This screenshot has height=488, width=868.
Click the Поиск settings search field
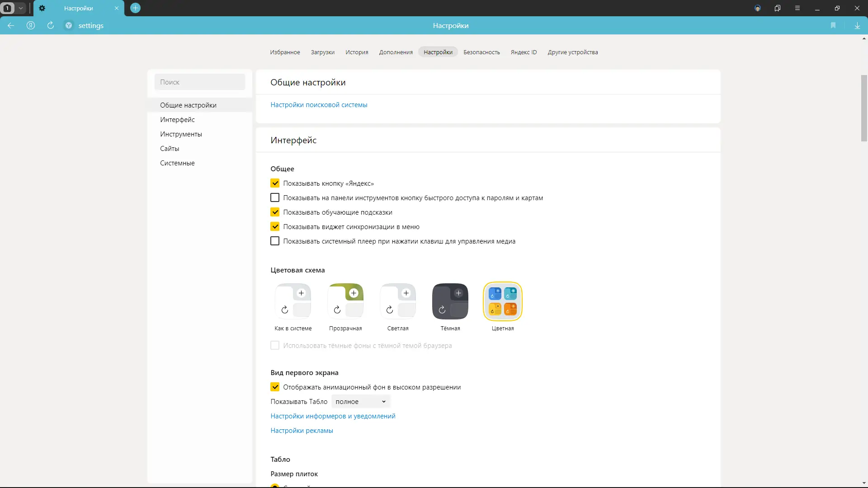pos(199,82)
